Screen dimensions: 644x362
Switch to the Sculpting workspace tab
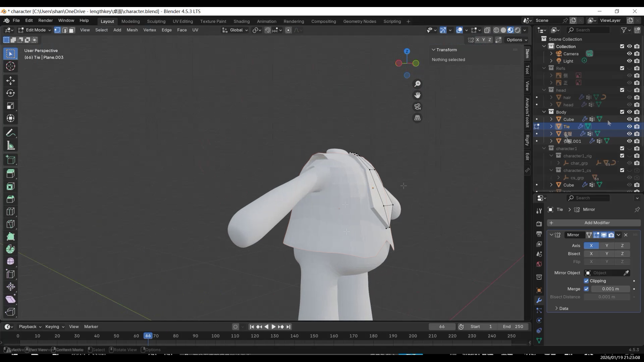[156, 21]
